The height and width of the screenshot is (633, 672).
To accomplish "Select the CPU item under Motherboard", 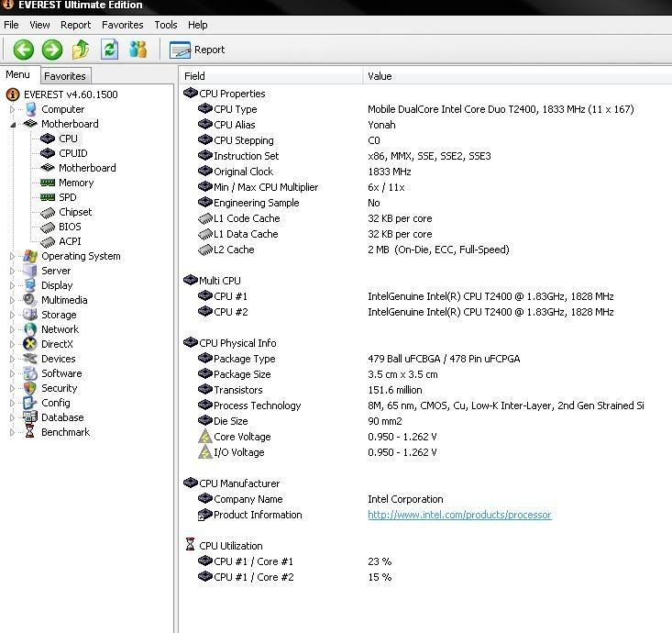I will [68, 139].
